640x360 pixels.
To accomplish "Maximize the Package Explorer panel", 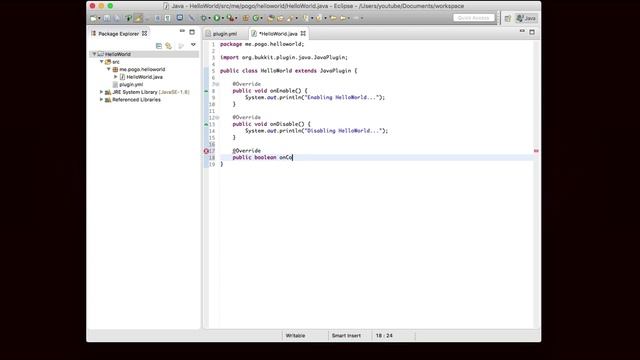I will (192, 32).
